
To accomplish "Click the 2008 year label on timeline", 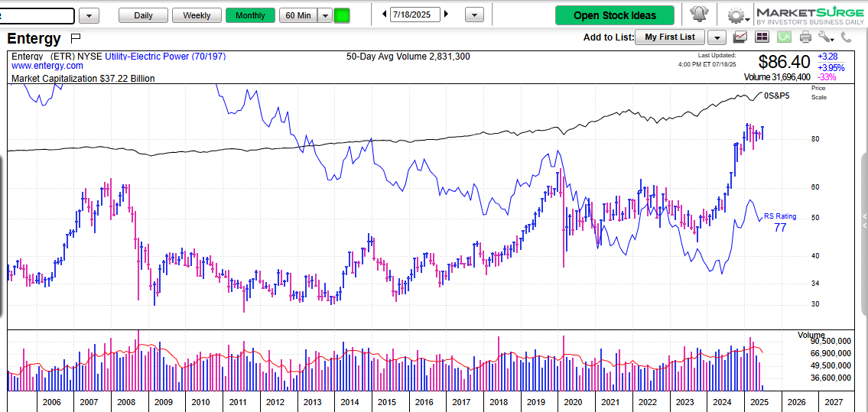I will click(127, 402).
